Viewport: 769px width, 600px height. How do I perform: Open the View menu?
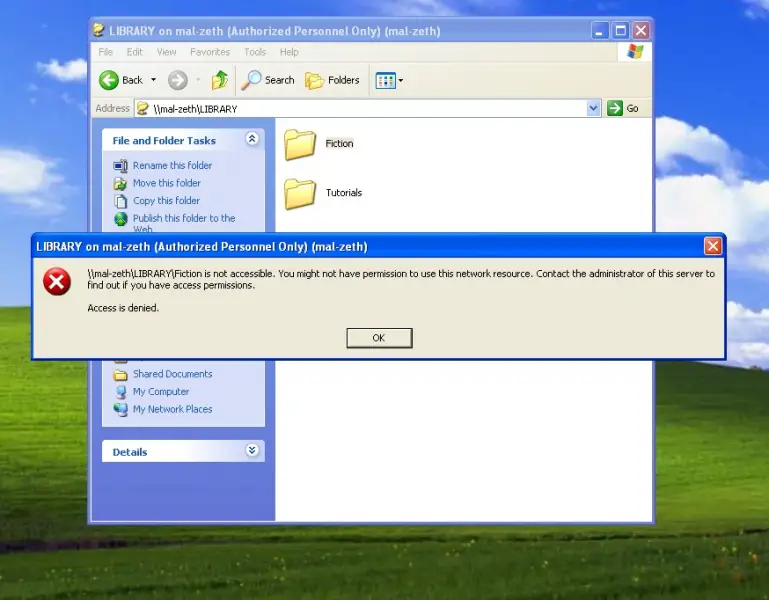(x=166, y=52)
